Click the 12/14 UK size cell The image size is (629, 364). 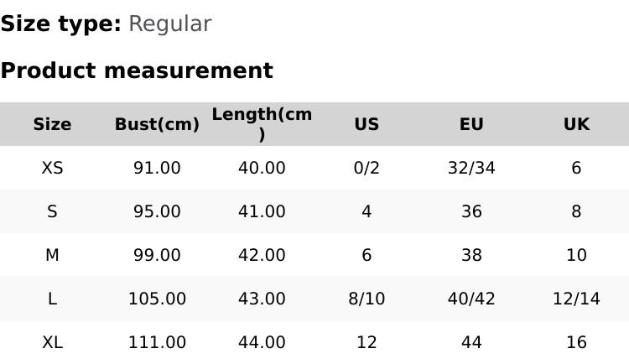pyautogui.click(x=576, y=299)
